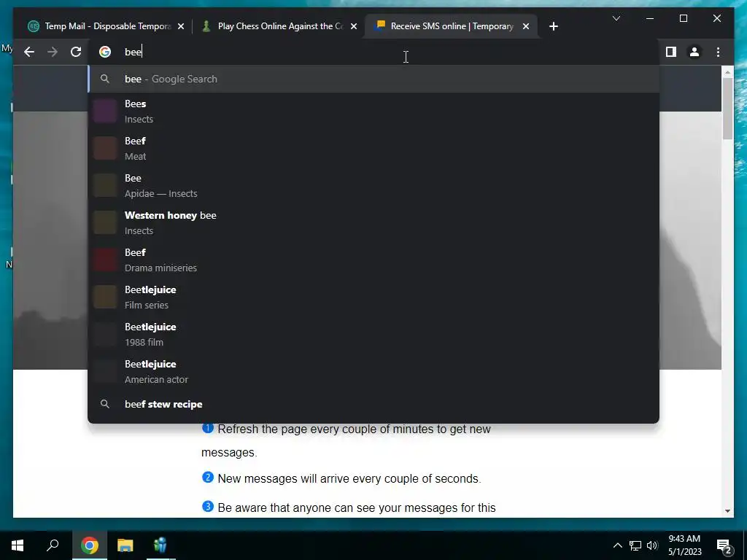Viewport: 747px width, 560px height.
Task: Minimize the Chrome window
Action: [x=650, y=18]
